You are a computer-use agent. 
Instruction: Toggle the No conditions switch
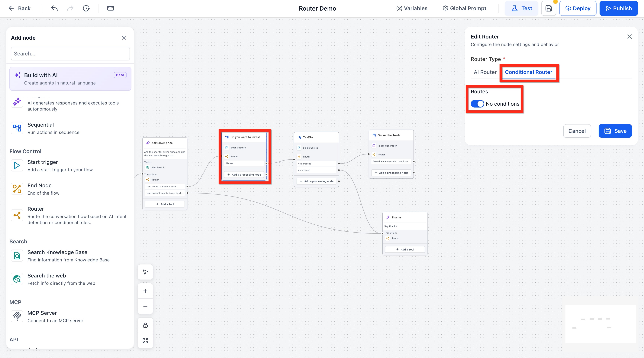(477, 104)
